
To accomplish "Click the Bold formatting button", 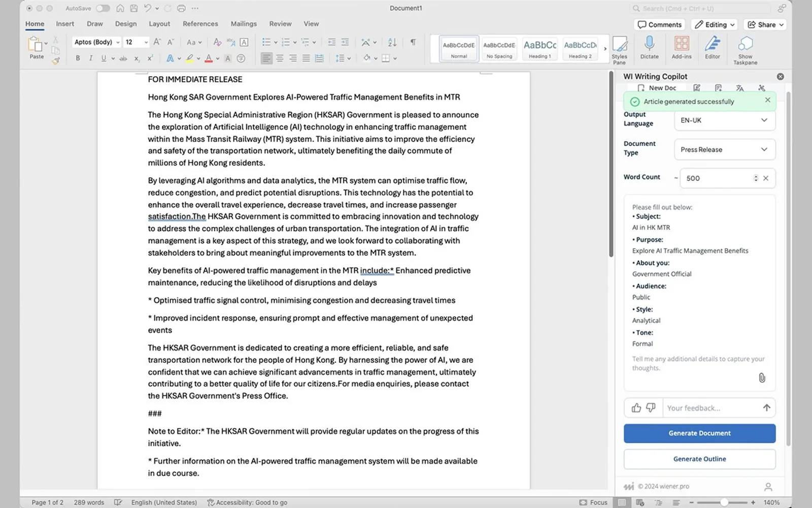I will pyautogui.click(x=78, y=58).
